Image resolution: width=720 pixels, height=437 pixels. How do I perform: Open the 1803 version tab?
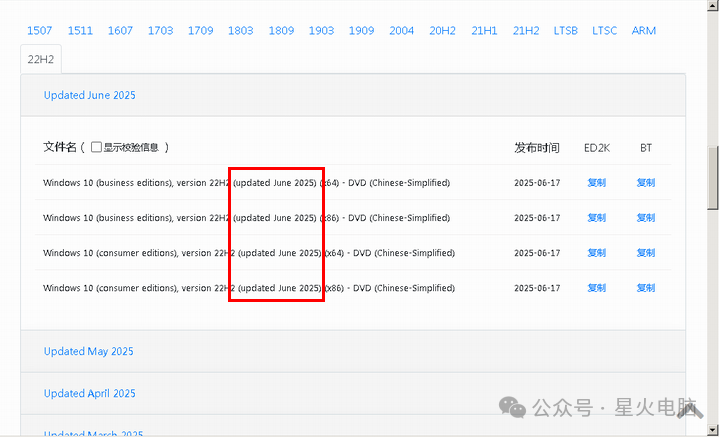pyautogui.click(x=241, y=31)
